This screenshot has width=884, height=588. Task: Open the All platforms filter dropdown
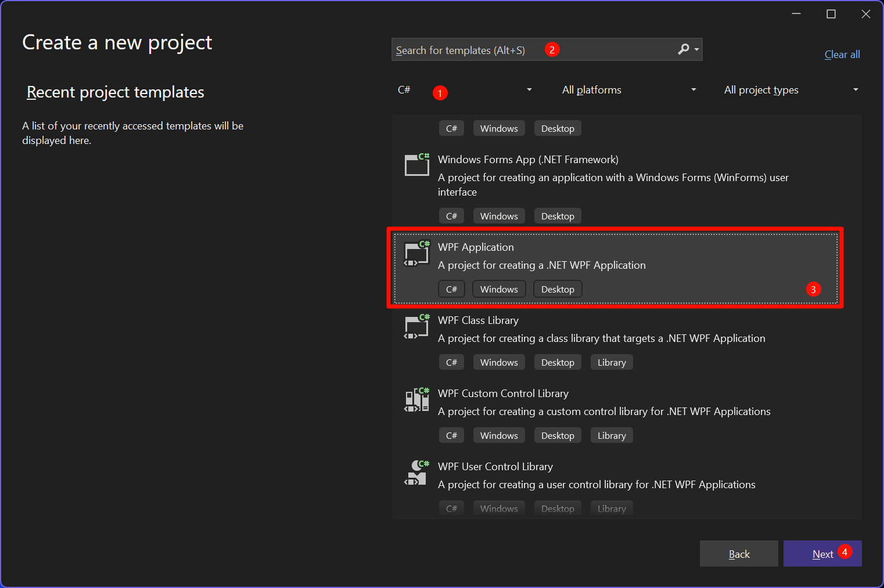628,89
